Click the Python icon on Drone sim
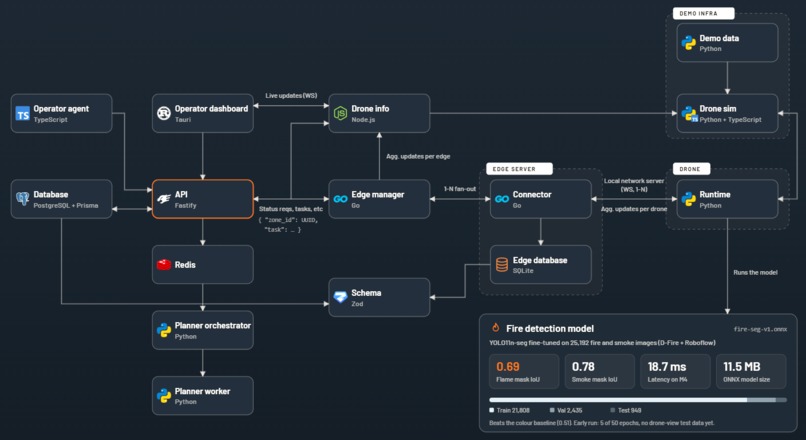This screenshot has height=440, width=806. [688, 114]
